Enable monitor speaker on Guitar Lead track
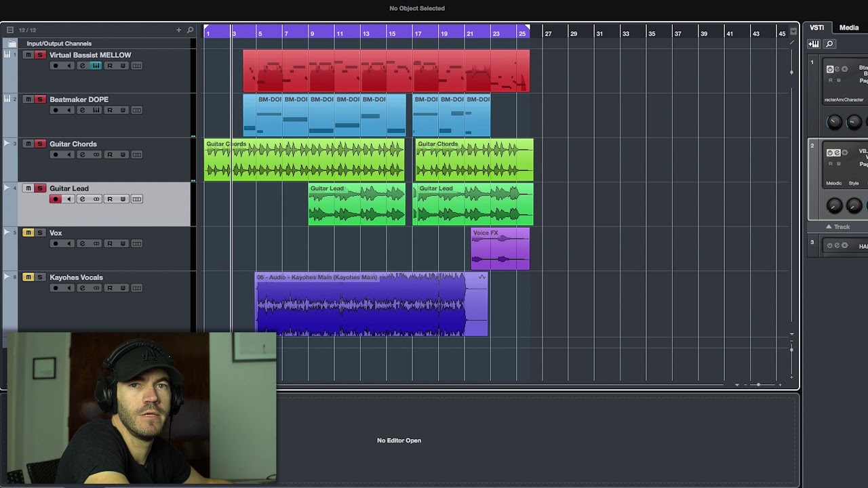Image resolution: width=868 pixels, height=488 pixels. (68, 199)
